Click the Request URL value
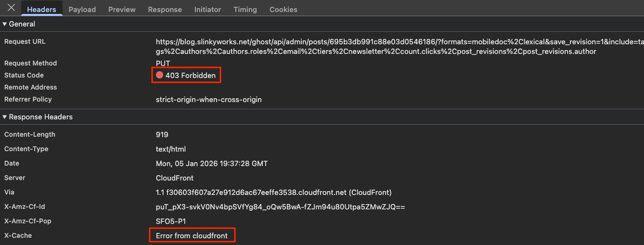644x245 pixels. 375,46
